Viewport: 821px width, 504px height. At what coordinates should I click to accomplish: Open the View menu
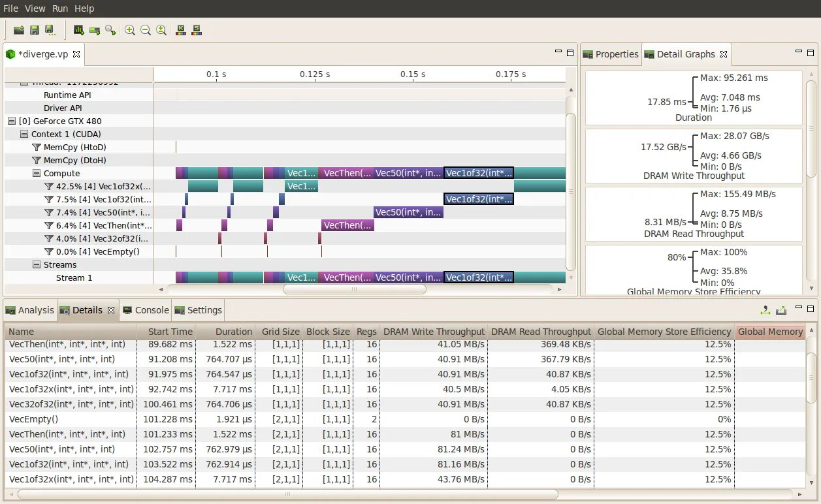pyautogui.click(x=35, y=8)
